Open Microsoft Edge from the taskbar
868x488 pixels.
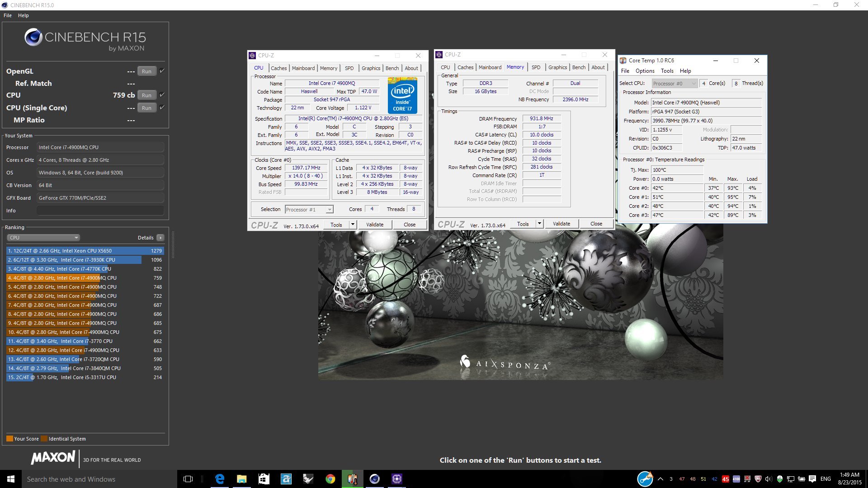[220, 479]
